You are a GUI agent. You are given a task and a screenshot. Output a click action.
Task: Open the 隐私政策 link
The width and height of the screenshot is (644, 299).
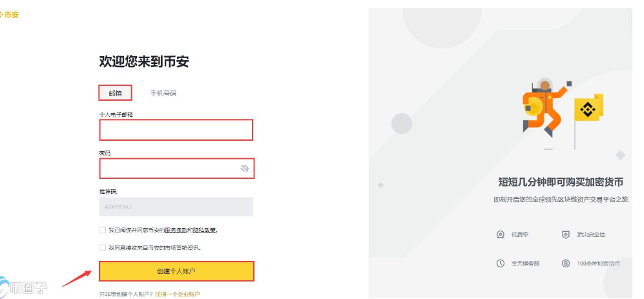coord(205,230)
